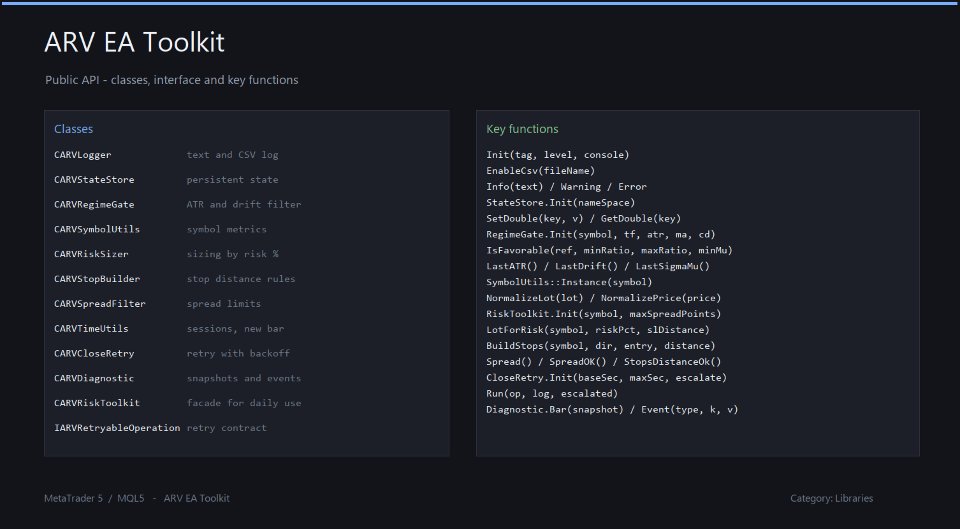Click the Run(op, log, escalated) line

[552, 394]
